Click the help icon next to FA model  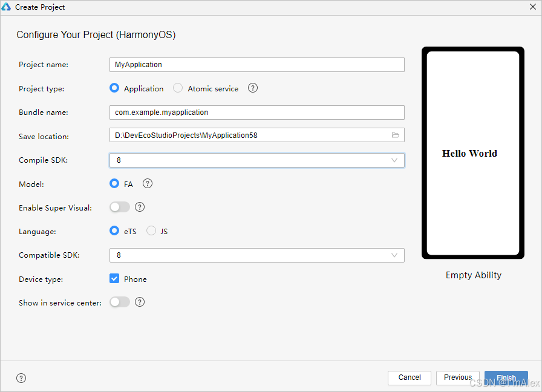pos(148,183)
